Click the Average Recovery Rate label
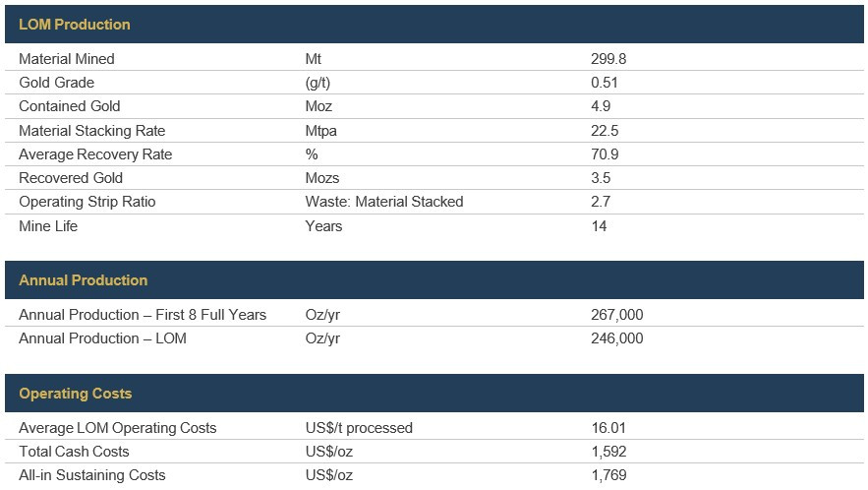Image resolution: width=868 pixels, height=490 pixels. click(x=95, y=154)
